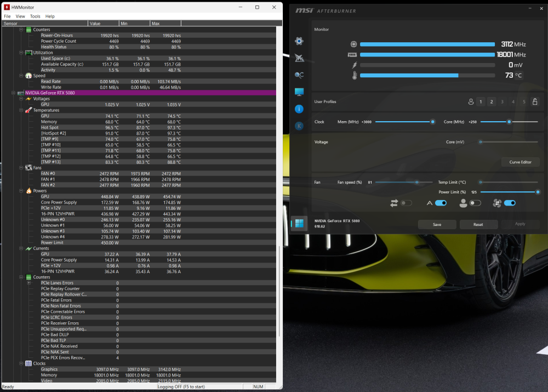The image size is (548, 392).
Task: Open the blue information icon
Action: pos(299,109)
